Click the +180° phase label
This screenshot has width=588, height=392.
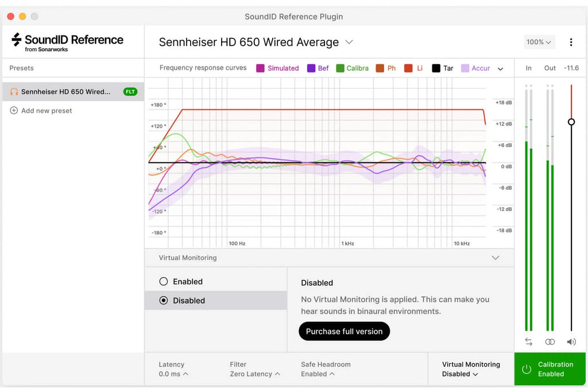coord(158,105)
